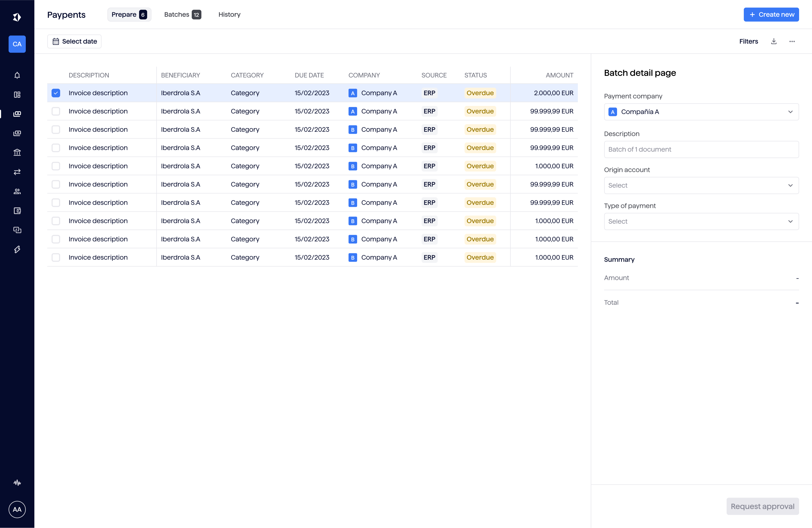Viewport: 812px width, 528px height.
Task: Open notifications bell in sidebar
Action: [x=17, y=75]
